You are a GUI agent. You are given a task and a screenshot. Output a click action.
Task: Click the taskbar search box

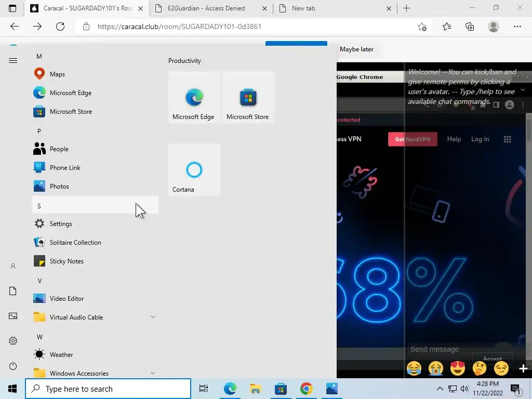[108, 389]
